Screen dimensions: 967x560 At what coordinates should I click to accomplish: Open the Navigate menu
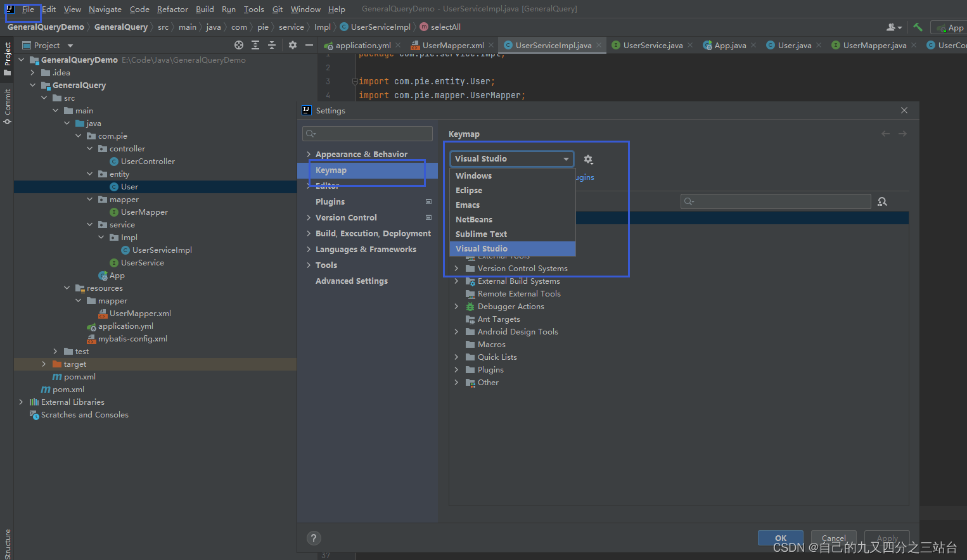[x=105, y=9]
